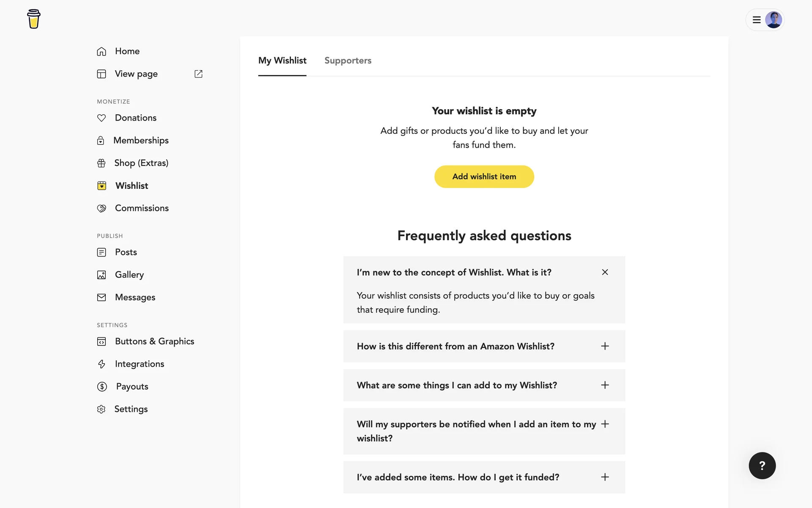The width and height of the screenshot is (812, 508).
Task: Click the Shop (Extras) gift icon
Action: click(101, 163)
